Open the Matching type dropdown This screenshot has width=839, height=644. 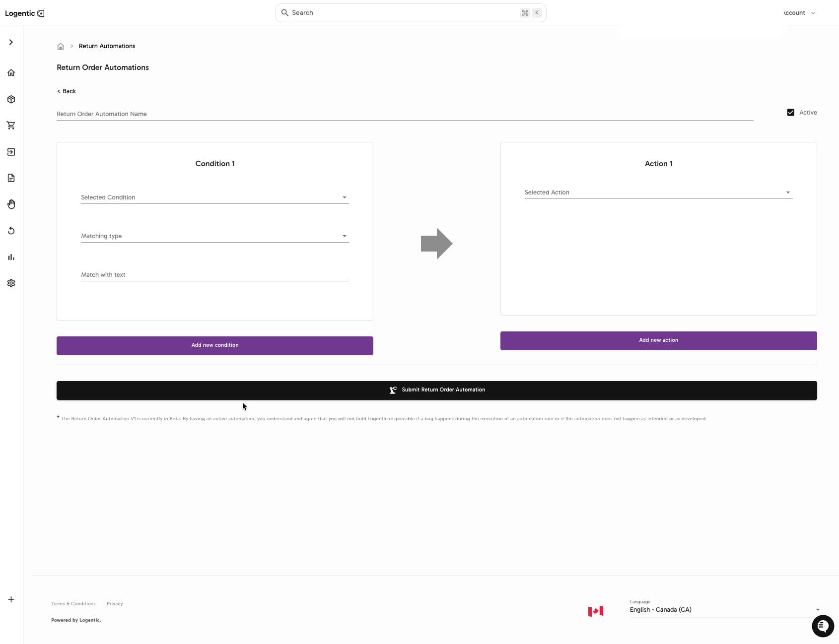tap(214, 236)
